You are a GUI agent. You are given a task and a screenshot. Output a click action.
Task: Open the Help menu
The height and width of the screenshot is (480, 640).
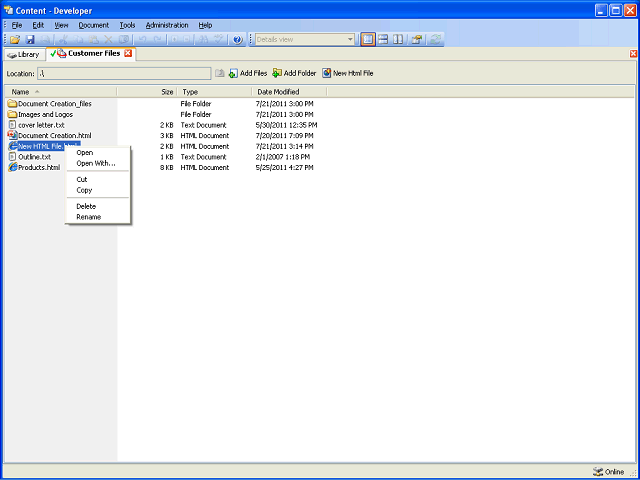[x=205, y=25]
